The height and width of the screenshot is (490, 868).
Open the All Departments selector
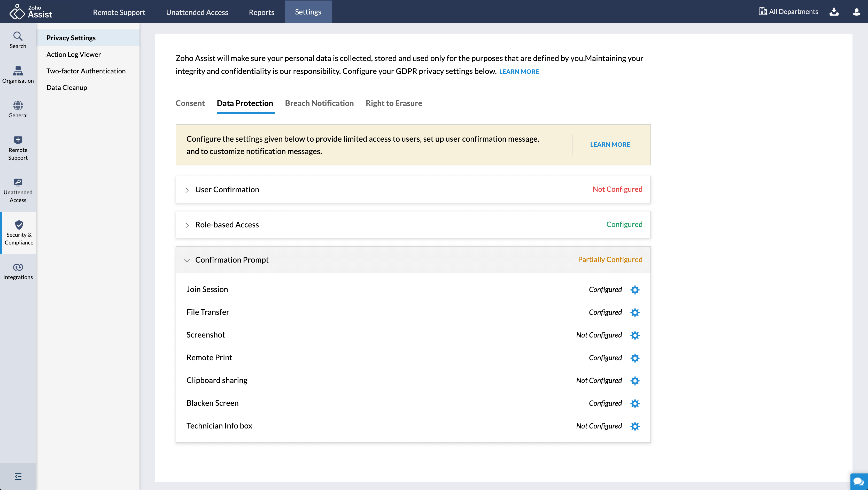pyautogui.click(x=788, y=12)
